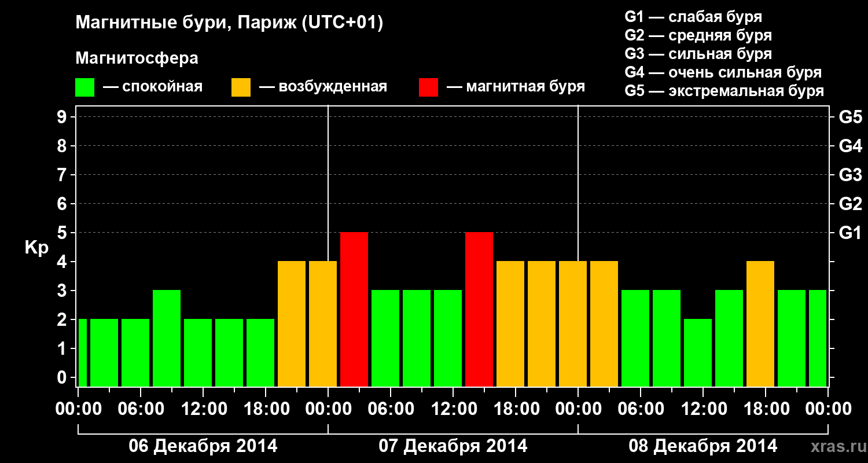Click the second red storm bar, after 12:00 on 07 December
Screen dimensions: 868x463
479,310
